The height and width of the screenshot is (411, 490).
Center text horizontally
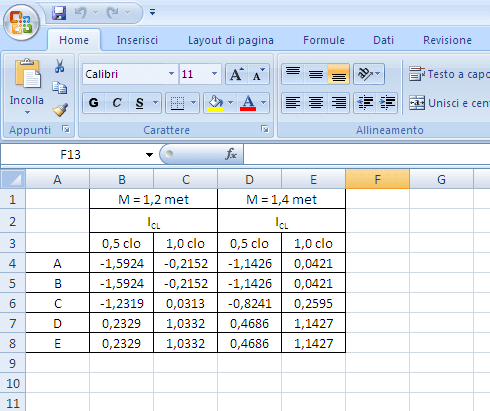[316, 103]
